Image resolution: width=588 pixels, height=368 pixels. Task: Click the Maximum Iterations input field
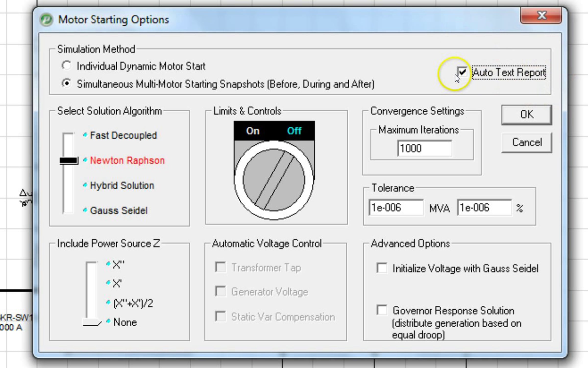424,148
